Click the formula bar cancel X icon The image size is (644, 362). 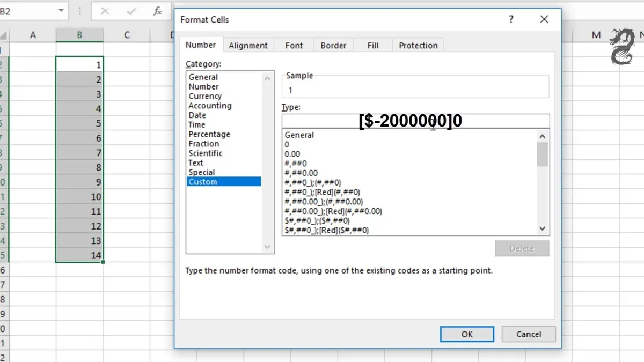point(105,11)
